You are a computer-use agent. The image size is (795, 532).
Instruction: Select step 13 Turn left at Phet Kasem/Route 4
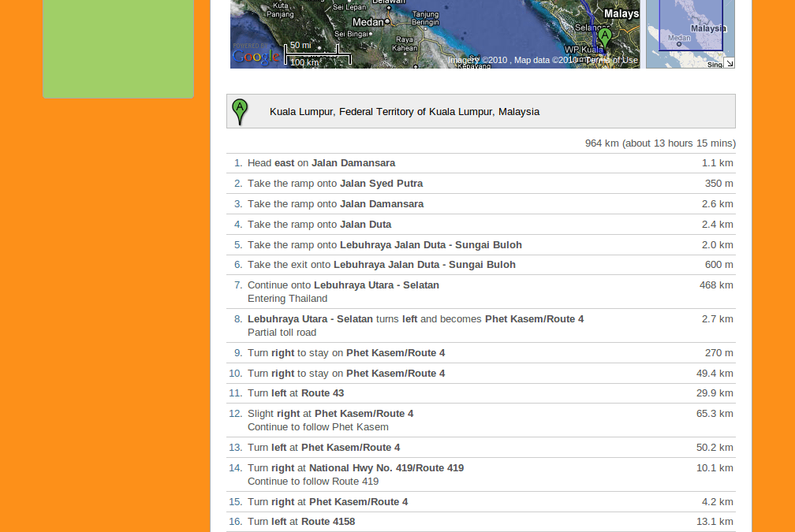pos(480,448)
